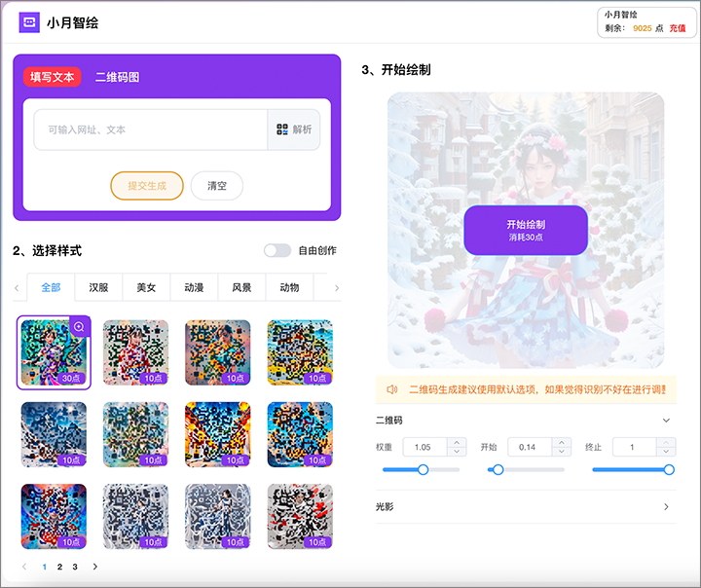
Task: Select the fourth style thumbnail in the second row
Action: click(300, 434)
